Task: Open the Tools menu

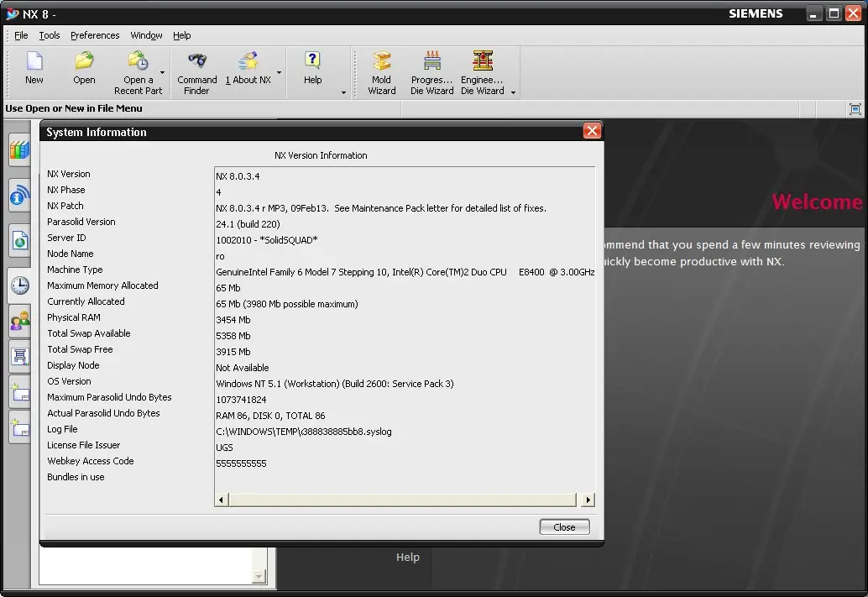Action: (x=50, y=35)
